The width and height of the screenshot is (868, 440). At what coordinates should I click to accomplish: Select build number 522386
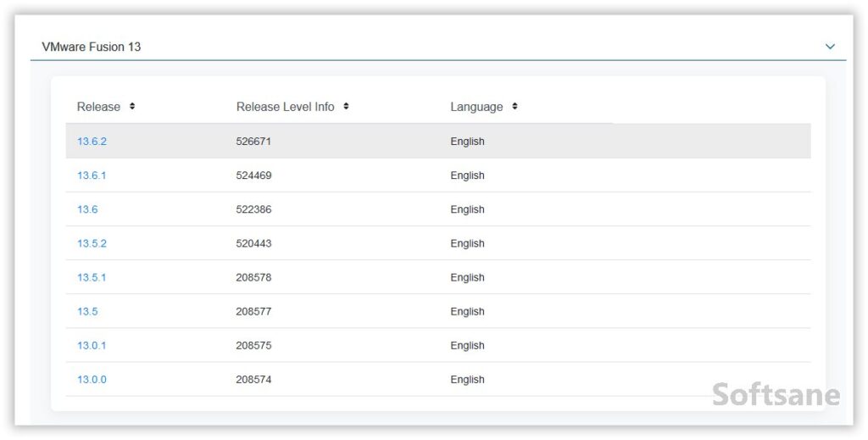(x=253, y=209)
